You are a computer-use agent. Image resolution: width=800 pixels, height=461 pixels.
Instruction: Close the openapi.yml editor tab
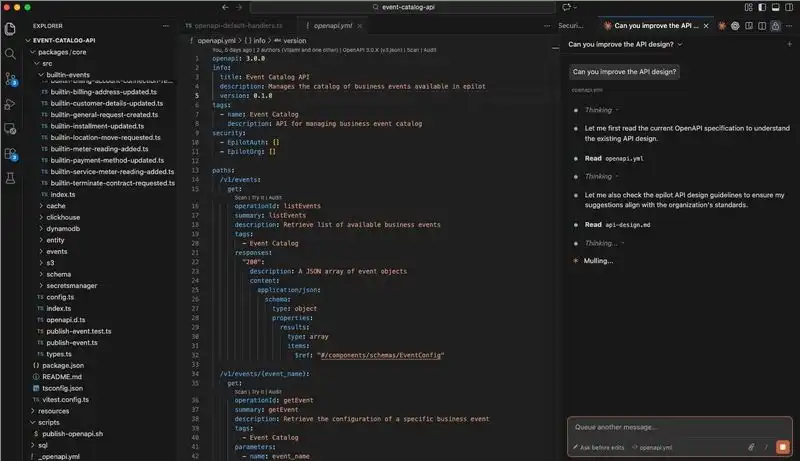(360, 25)
